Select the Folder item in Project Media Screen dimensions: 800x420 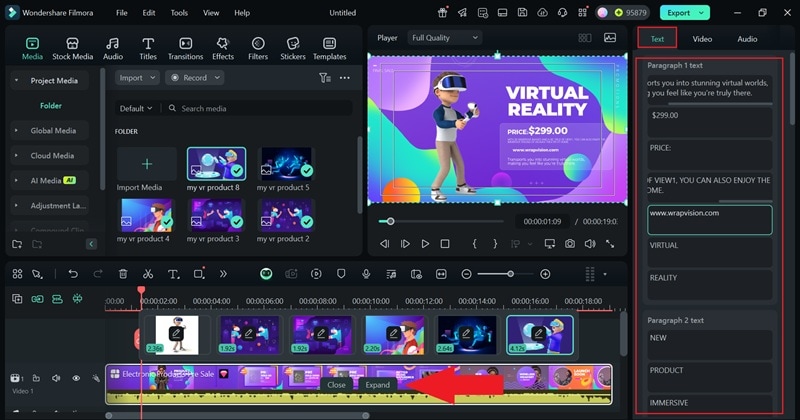[x=51, y=106]
